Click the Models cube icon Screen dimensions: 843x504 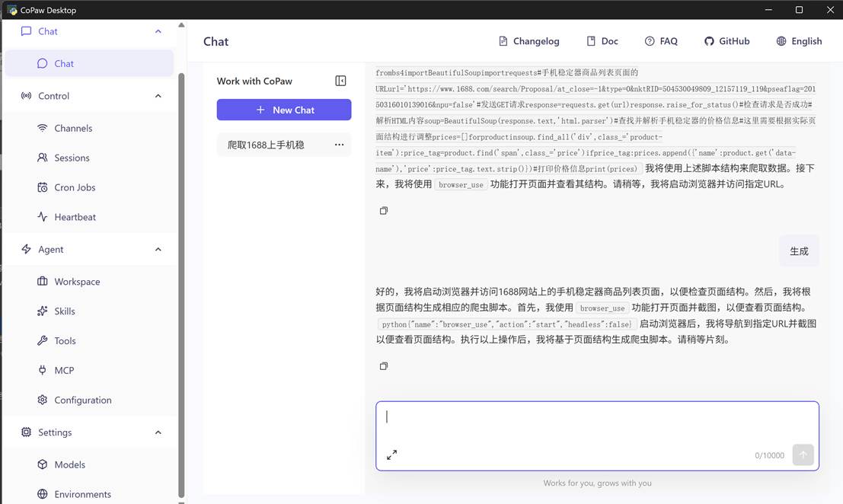(43, 464)
